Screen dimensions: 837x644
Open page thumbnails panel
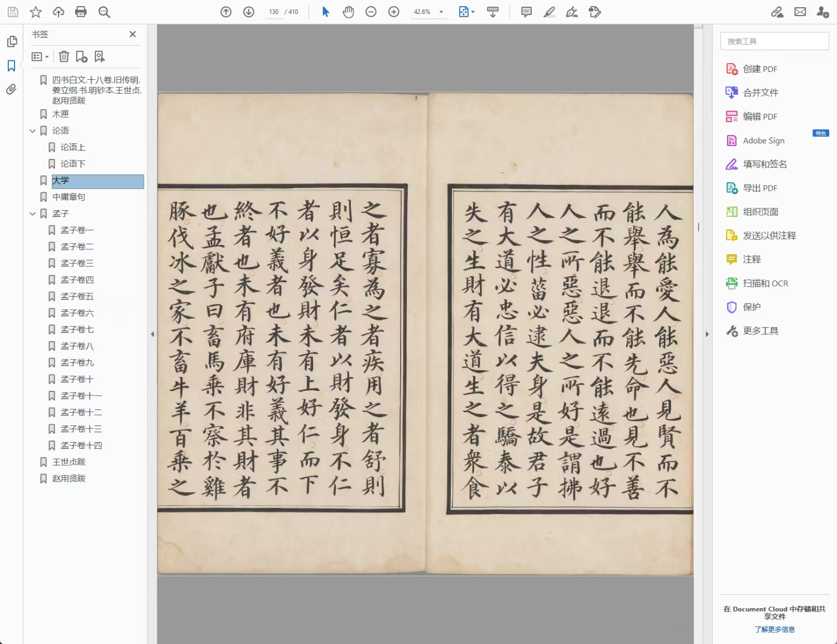point(12,42)
